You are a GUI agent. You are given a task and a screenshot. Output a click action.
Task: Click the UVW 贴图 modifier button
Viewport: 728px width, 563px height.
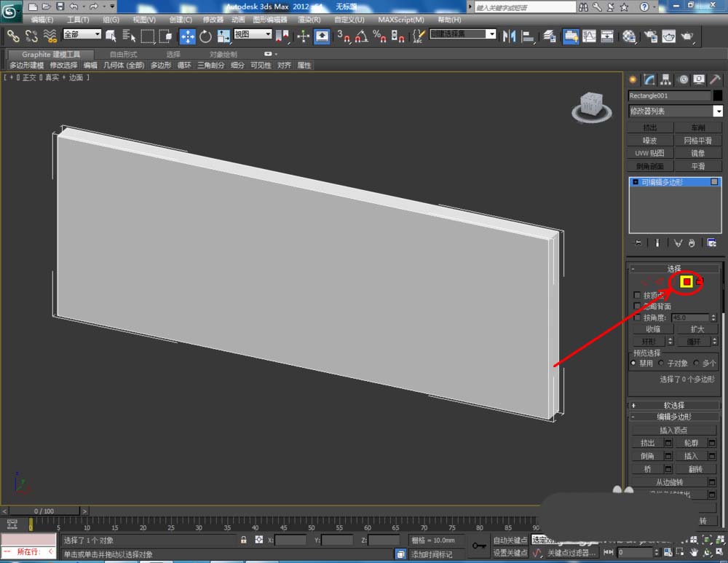650,153
